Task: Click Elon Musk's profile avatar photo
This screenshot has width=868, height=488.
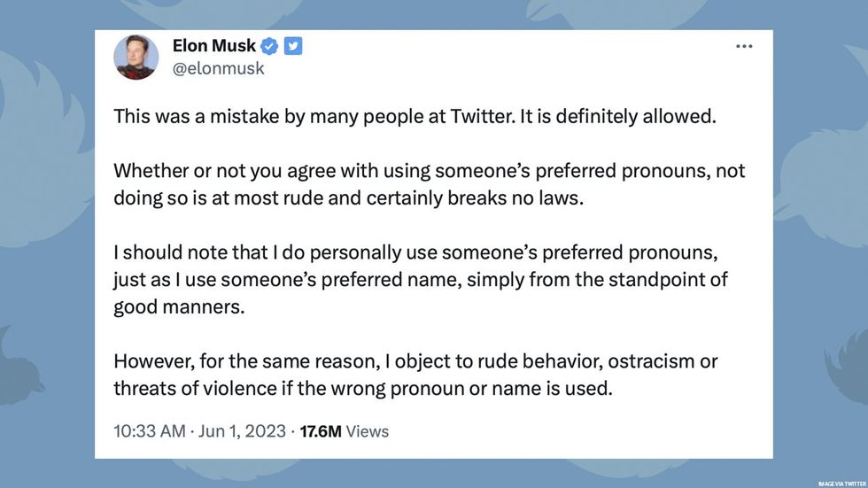Action: [x=136, y=58]
